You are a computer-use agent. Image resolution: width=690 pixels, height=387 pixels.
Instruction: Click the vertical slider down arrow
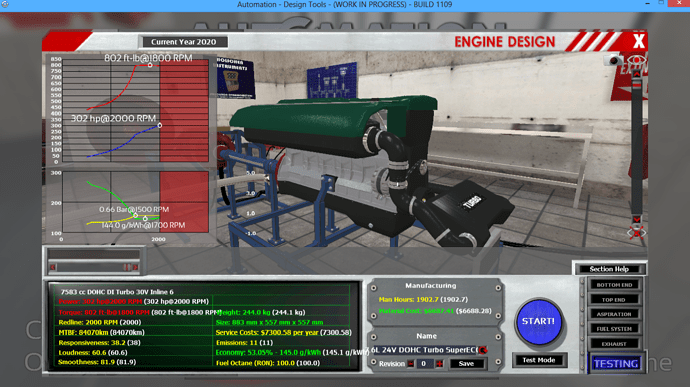click(x=636, y=219)
